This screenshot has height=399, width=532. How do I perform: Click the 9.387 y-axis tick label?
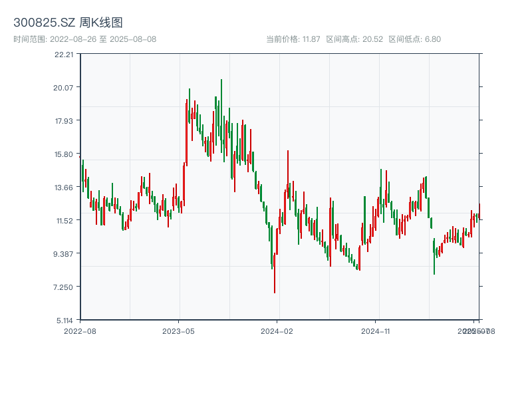(64, 254)
